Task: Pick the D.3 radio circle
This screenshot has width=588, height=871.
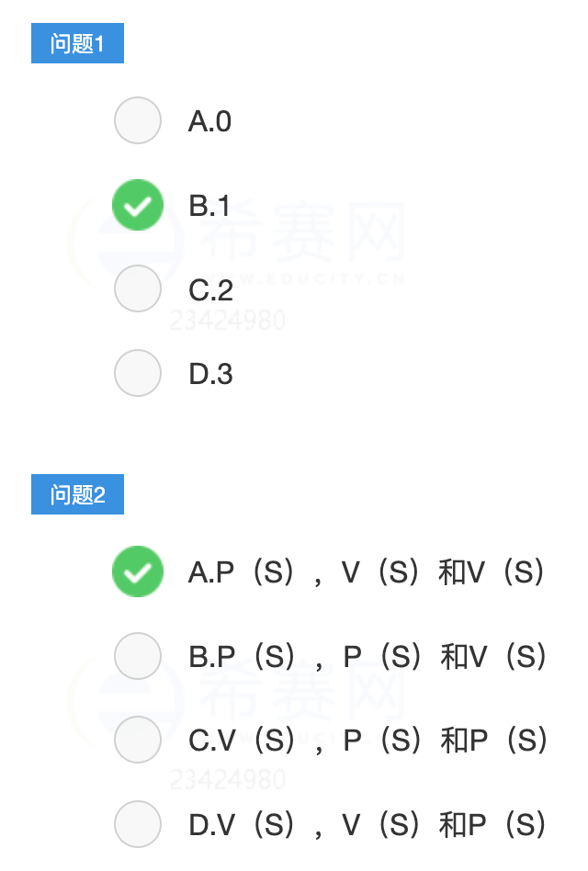Action: [138, 373]
